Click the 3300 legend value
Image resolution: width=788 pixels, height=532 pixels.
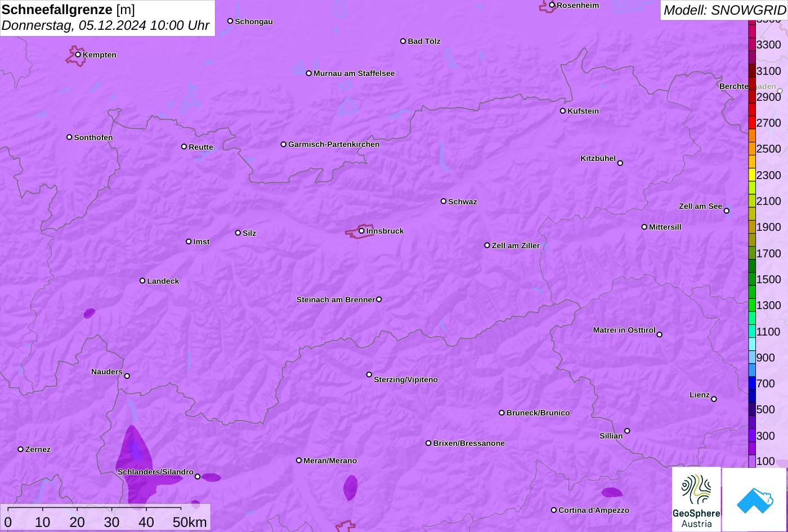click(769, 44)
